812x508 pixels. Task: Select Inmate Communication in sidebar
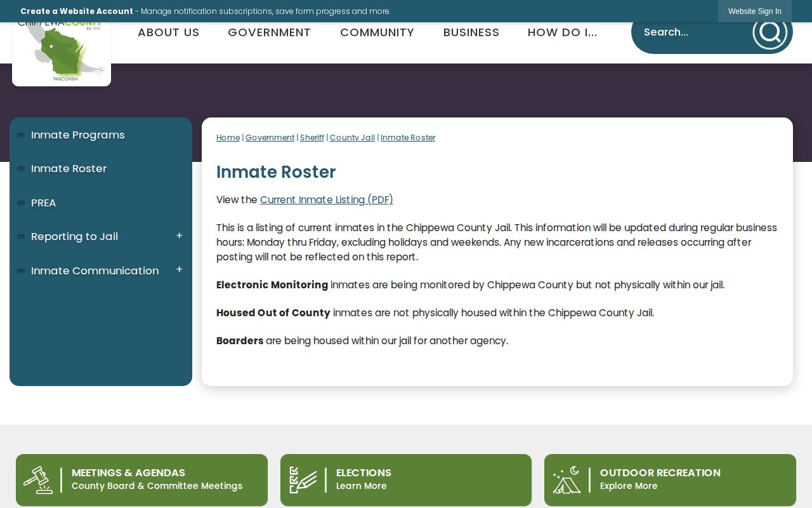point(95,271)
